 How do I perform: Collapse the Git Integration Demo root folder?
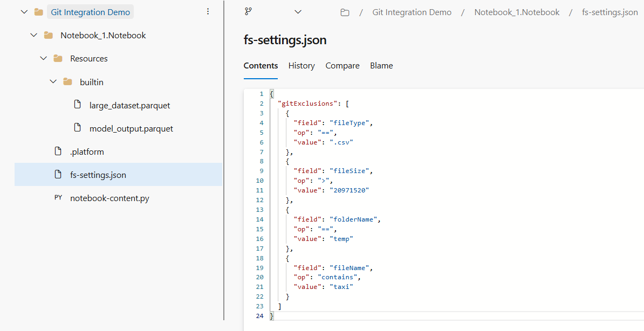24,12
